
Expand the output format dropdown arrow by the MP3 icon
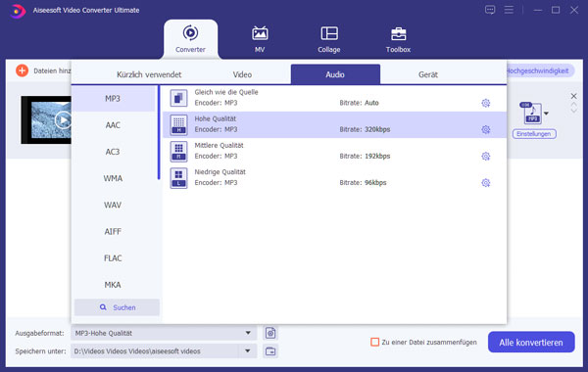547,114
